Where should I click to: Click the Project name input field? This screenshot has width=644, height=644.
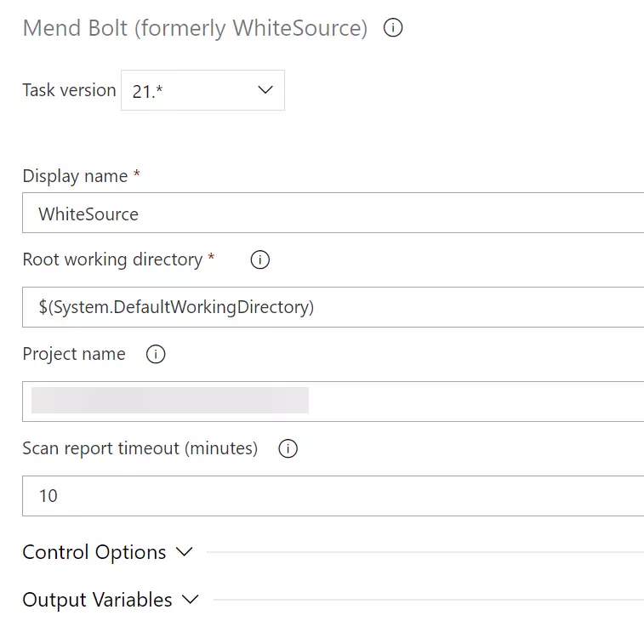pyautogui.click(x=333, y=402)
